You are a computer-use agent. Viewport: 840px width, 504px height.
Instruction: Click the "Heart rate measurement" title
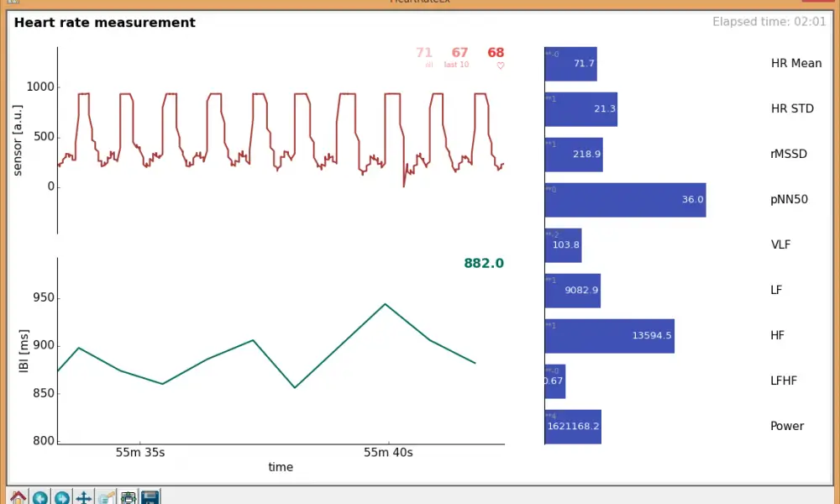[x=104, y=23]
